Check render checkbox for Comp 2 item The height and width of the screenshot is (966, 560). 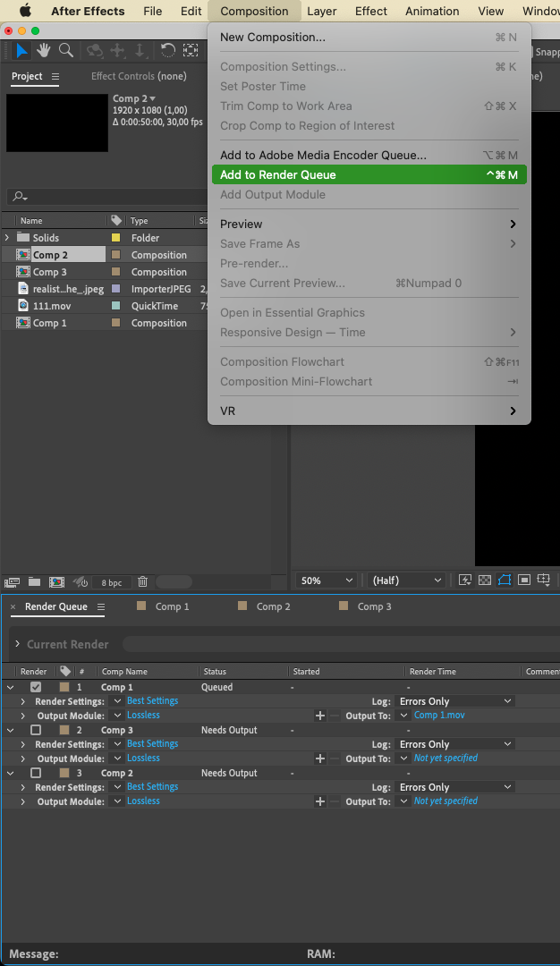[36, 773]
